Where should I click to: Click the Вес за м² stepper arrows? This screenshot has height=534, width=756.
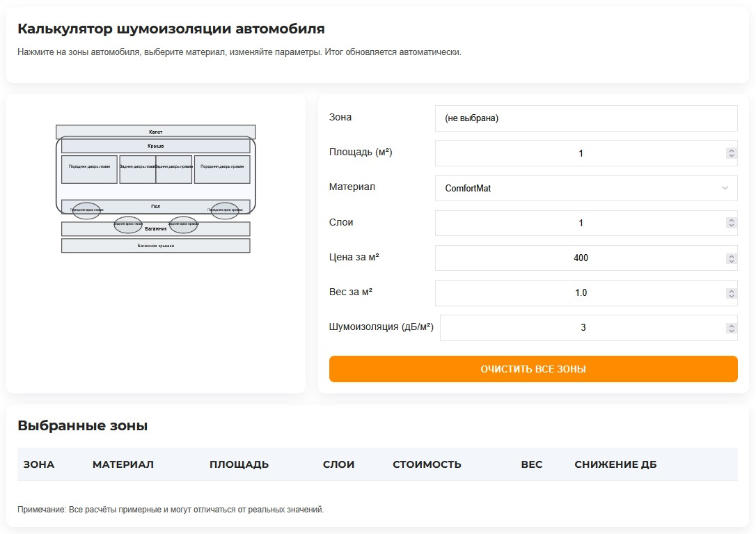click(x=731, y=292)
